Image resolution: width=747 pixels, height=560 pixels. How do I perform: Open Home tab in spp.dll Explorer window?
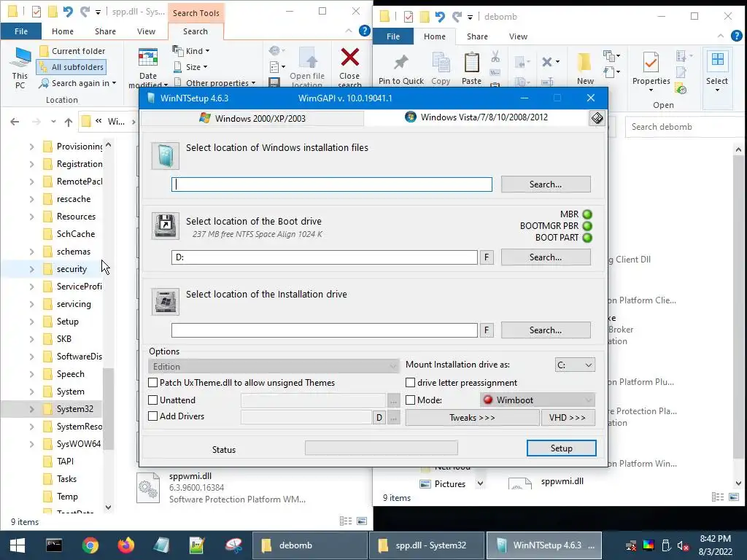(x=63, y=31)
